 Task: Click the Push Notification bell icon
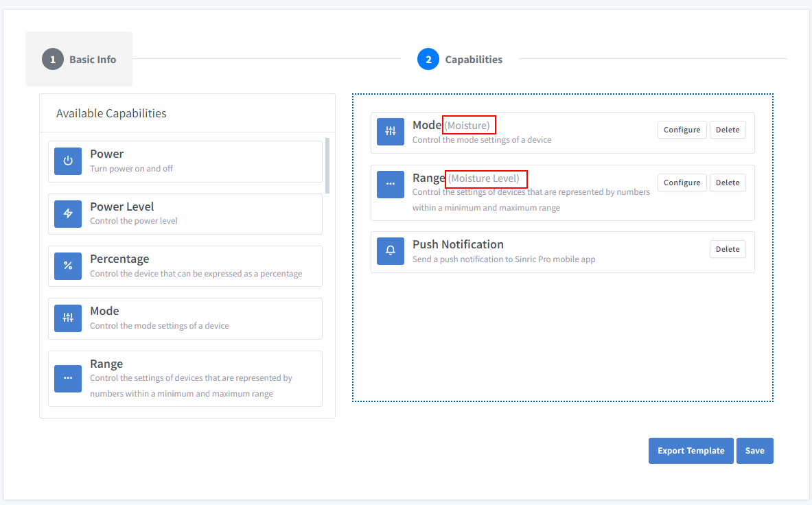pyautogui.click(x=390, y=251)
